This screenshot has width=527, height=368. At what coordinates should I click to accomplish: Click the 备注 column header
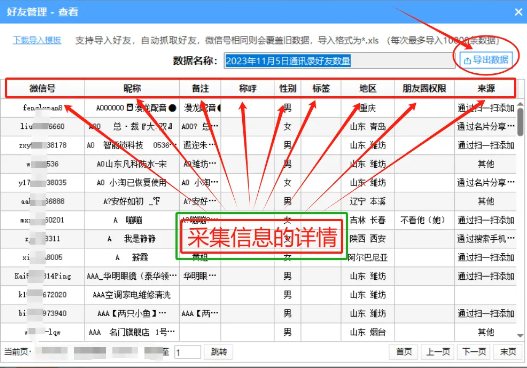click(x=200, y=88)
